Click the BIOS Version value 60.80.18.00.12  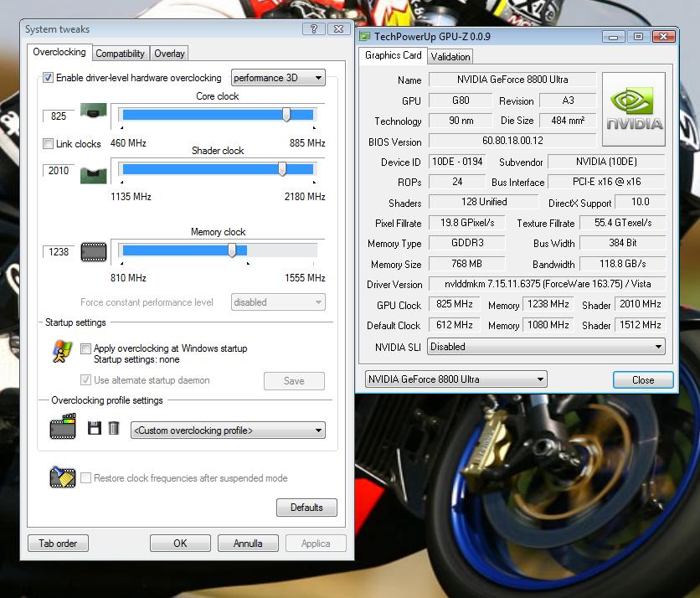(x=512, y=141)
